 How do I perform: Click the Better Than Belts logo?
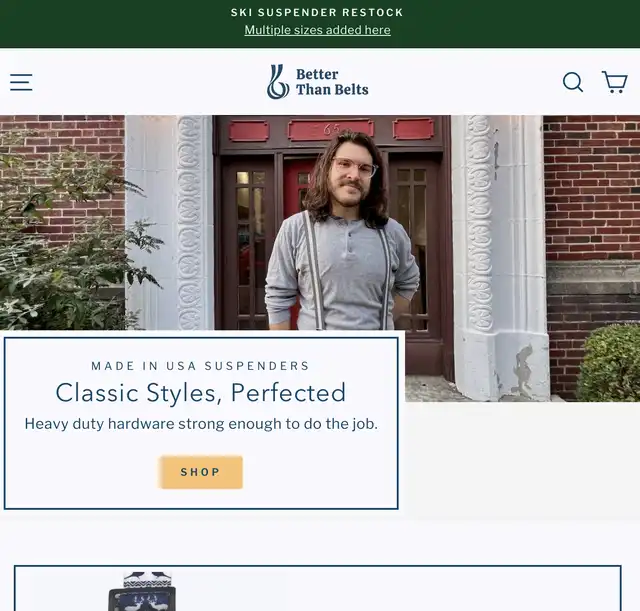[318, 82]
